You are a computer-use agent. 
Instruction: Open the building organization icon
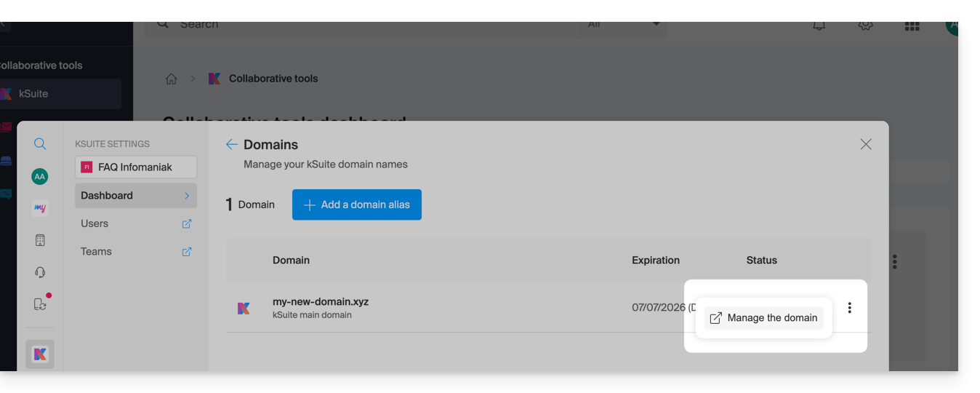(40, 240)
